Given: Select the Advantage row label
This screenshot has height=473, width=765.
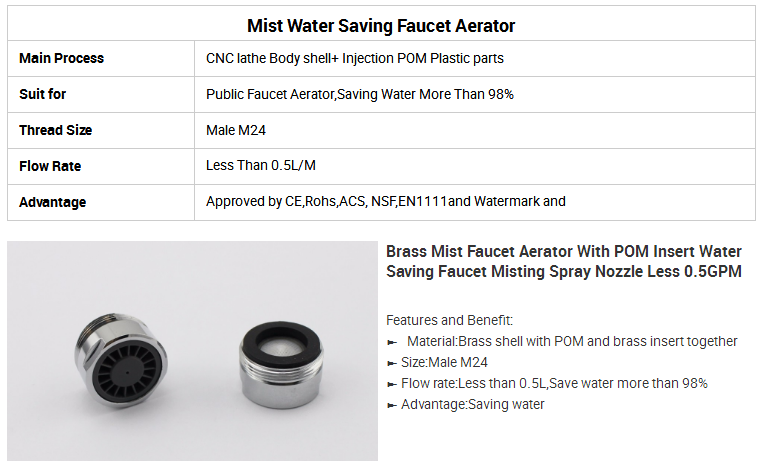Looking at the screenshot, I should pyautogui.click(x=53, y=202).
